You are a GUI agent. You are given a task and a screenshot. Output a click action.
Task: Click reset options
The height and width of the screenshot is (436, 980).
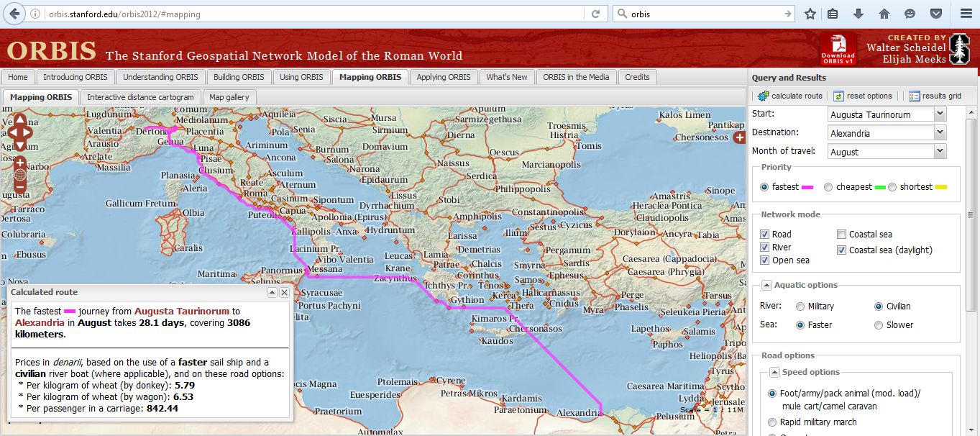pos(864,96)
